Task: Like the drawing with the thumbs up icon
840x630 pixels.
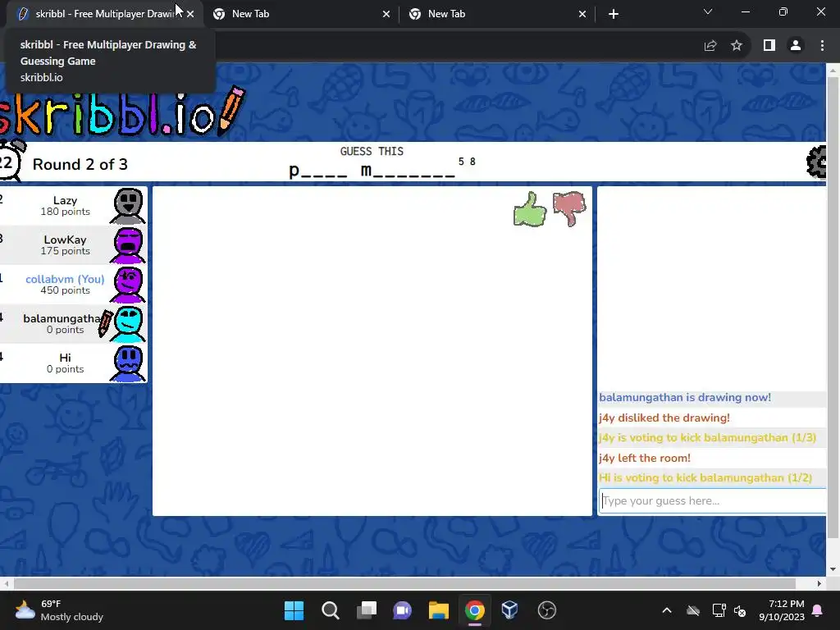Action: 530,209
